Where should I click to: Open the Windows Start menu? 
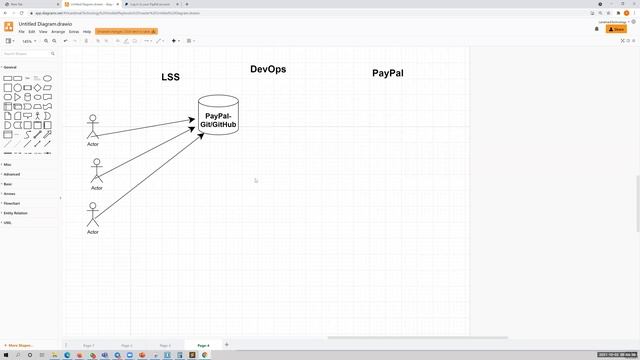(x=6, y=355)
